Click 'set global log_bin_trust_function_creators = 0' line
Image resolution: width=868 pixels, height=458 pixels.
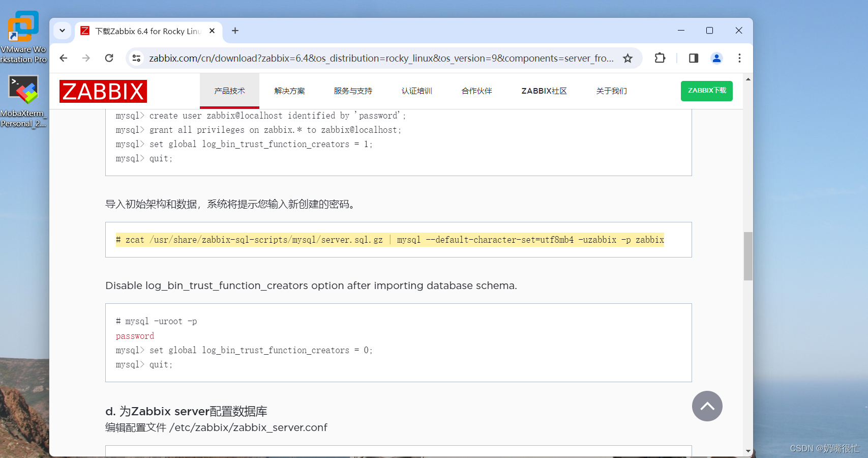pyautogui.click(x=244, y=350)
